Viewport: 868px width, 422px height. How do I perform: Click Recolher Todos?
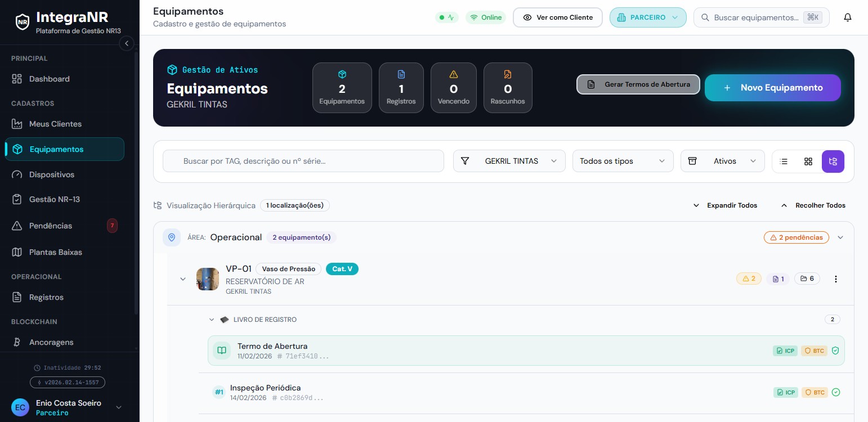click(x=813, y=205)
